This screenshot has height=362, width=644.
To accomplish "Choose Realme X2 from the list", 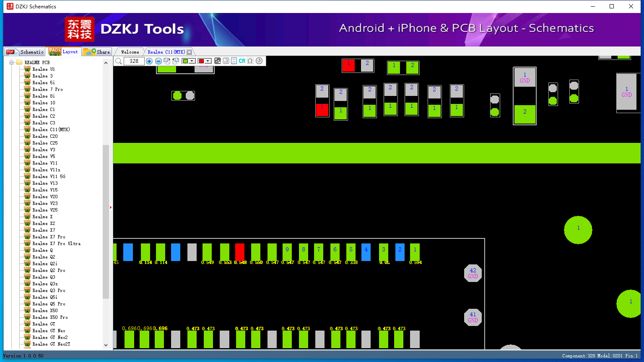I will tap(44, 223).
